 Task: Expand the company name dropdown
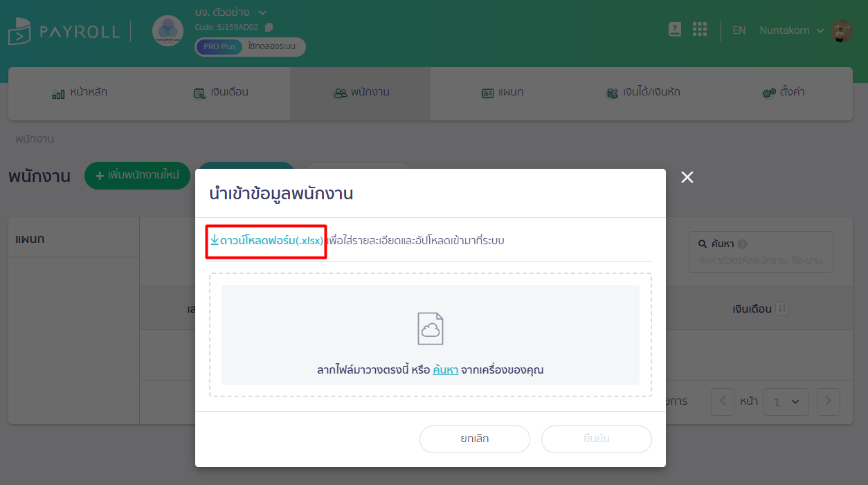pos(262,12)
